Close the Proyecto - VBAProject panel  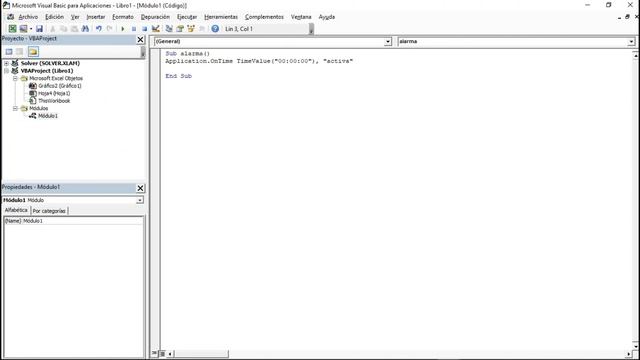click(x=140, y=40)
